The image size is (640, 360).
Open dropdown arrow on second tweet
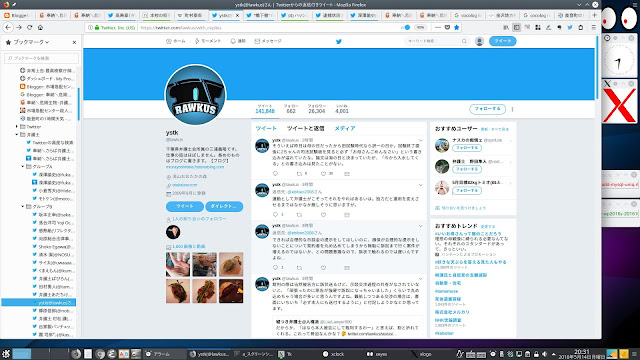pos(420,185)
